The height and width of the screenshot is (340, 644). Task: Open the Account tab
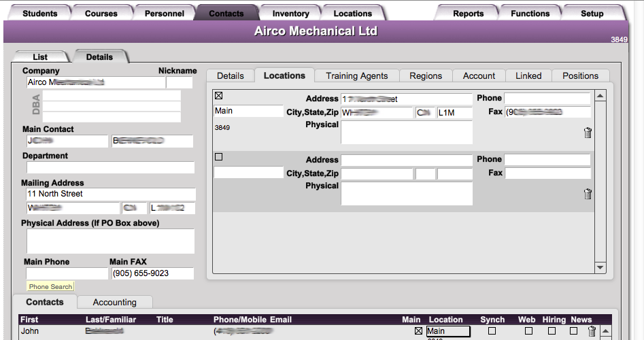coord(479,75)
